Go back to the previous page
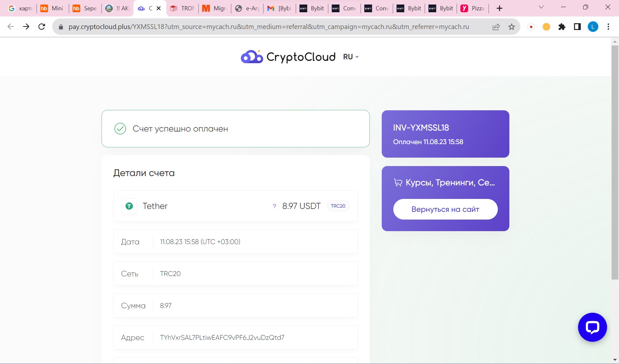 [x=11, y=27]
